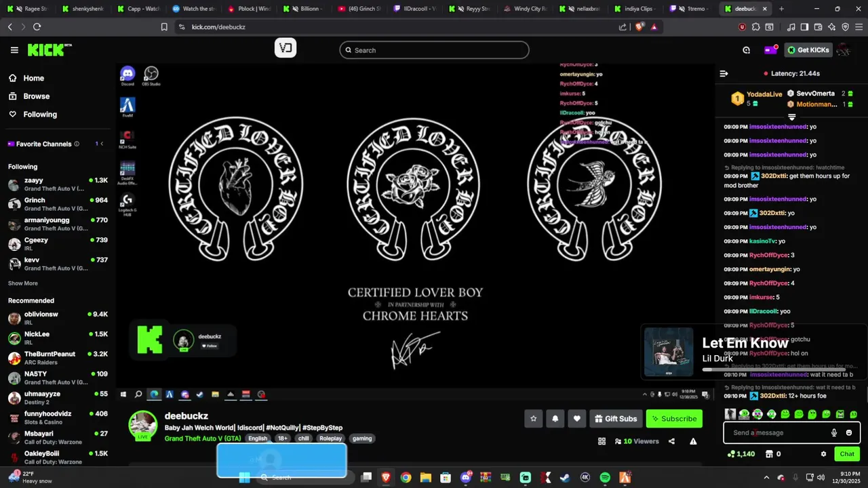868x488 pixels.
Task: Click the 1,140 channel points balance
Action: pyautogui.click(x=740, y=454)
